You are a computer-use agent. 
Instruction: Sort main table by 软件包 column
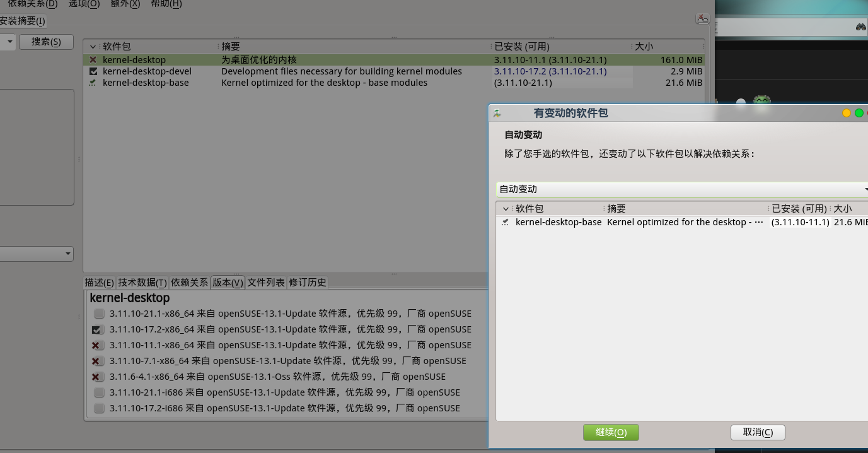pyautogui.click(x=117, y=47)
